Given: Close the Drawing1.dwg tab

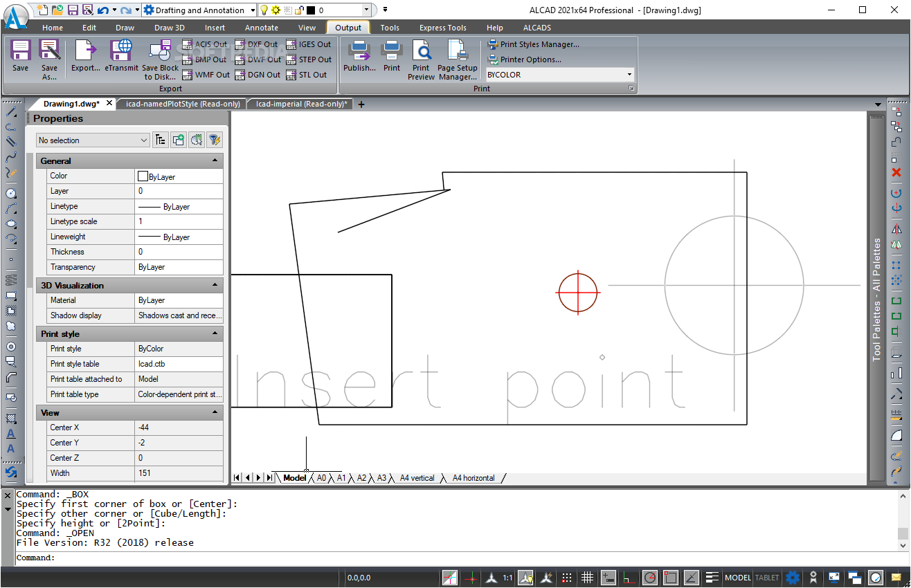Looking at the screenshot, I should (109, 103).
